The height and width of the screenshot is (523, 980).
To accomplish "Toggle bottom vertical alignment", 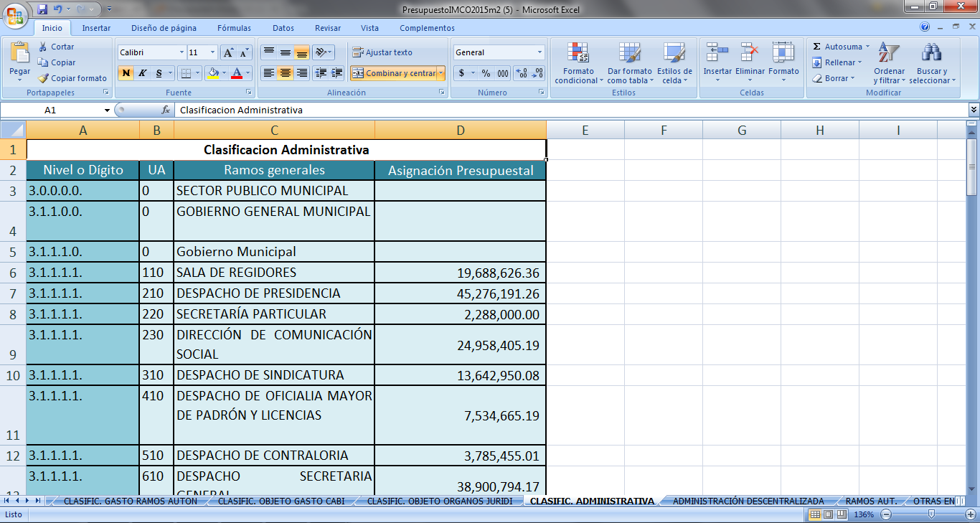I will [x=302, y=52].
